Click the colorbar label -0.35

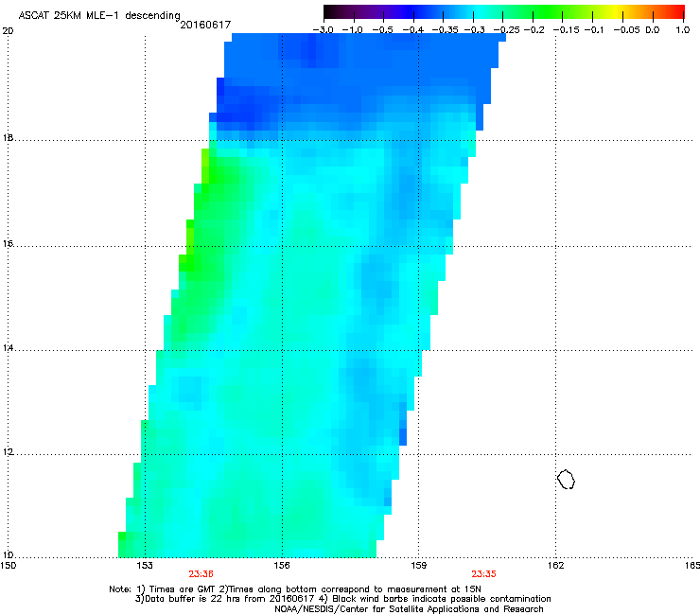point(445,30)
